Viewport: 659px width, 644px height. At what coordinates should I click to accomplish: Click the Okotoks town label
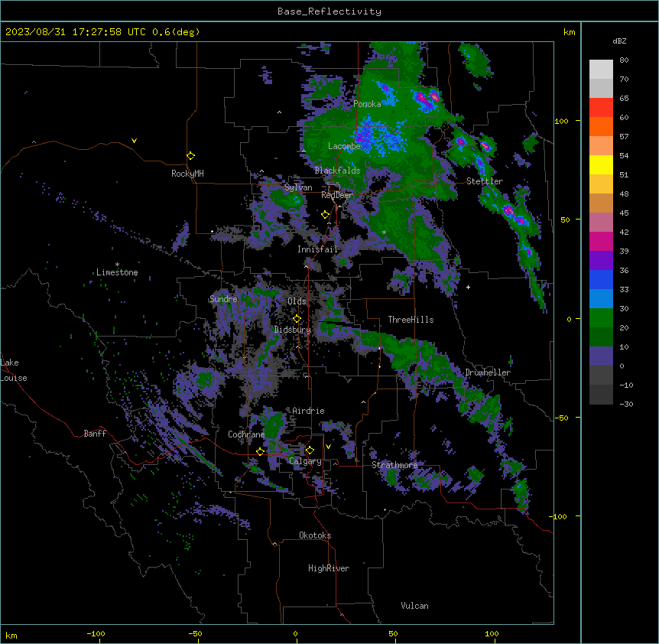[315, 535]
